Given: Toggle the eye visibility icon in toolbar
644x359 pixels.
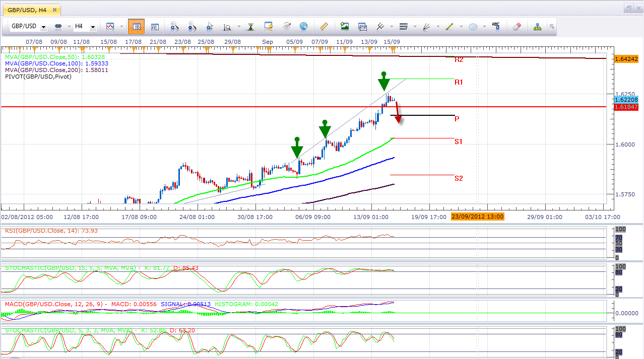Looking at the screenshot, I should click(287, 26).
